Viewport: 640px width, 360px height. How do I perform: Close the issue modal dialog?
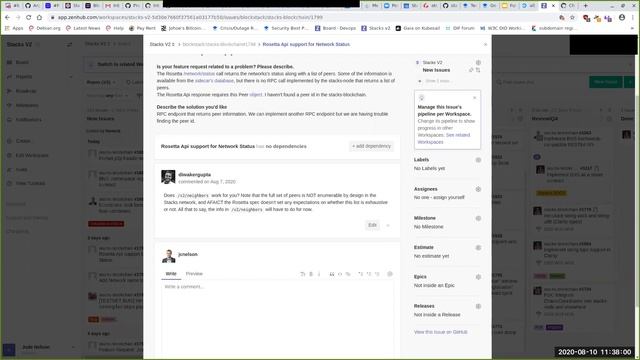(x=485, y=44)
